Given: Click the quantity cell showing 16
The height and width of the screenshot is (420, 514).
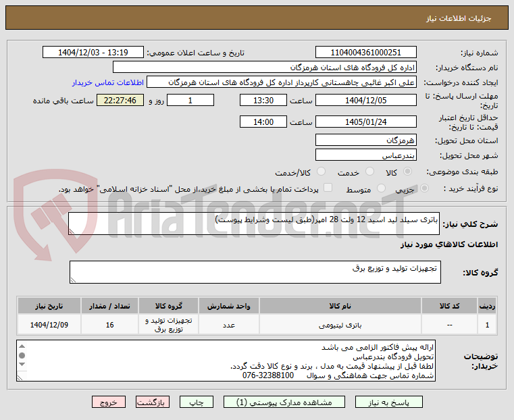Looking at the screenshot, I should (109, 325).
